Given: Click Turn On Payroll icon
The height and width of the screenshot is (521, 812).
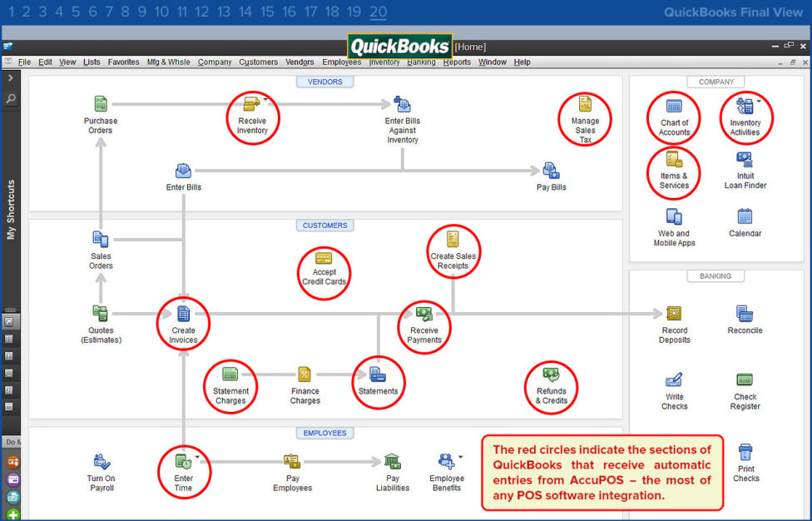Looking at the screenshot, I should 101,461.
